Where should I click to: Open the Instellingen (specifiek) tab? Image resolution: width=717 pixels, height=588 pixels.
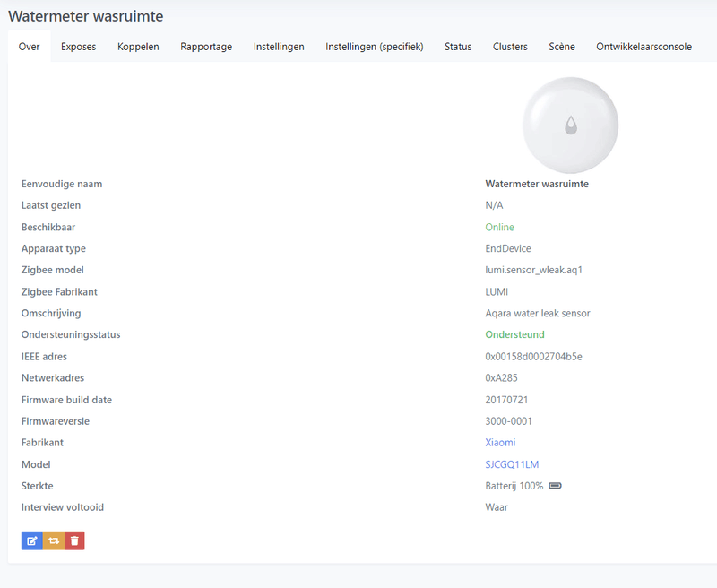pos(375,47)
